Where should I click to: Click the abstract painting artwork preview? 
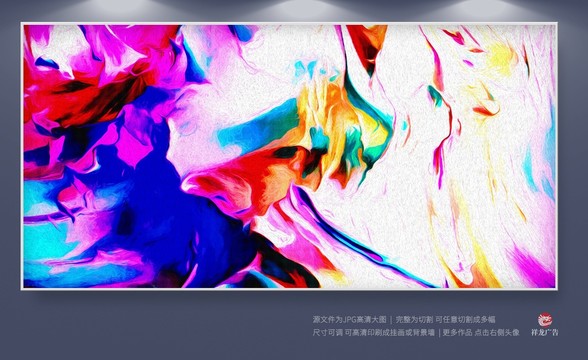click(x=289, y=156)
